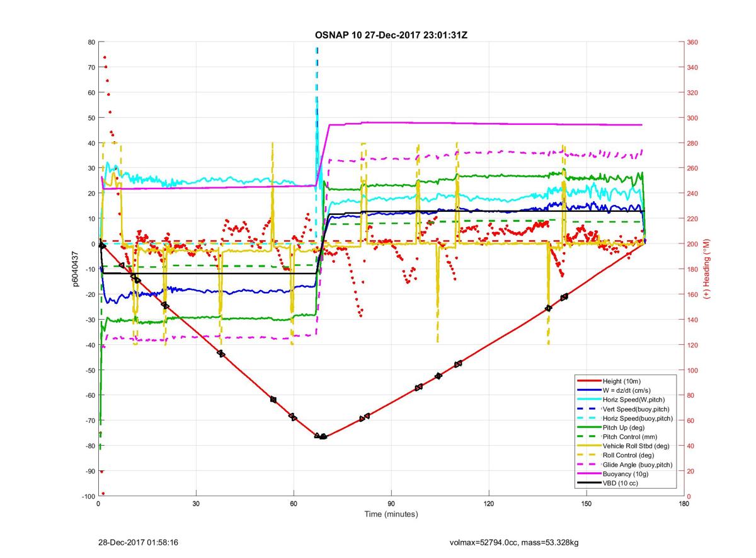Select the "Time (minutes)" x-axis label

[391, 514]
